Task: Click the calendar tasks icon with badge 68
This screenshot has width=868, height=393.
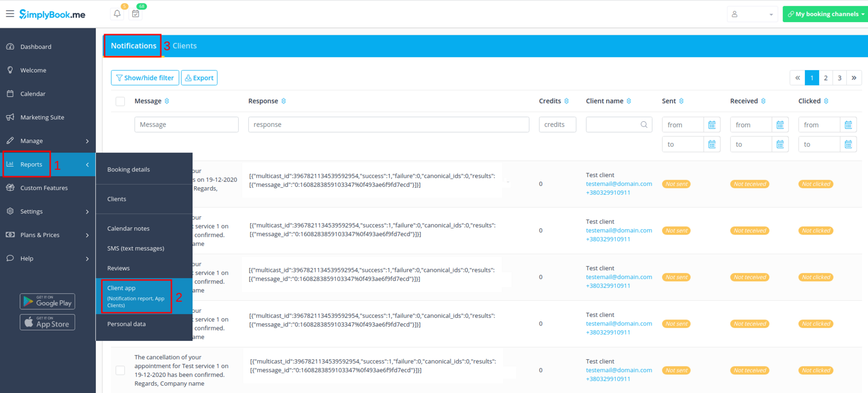Action: pos(136,14)
